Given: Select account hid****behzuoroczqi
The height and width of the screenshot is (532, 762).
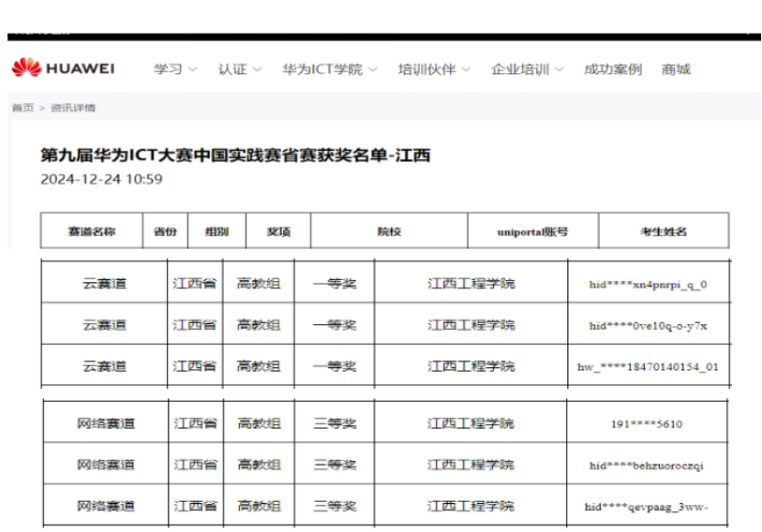Looking at the screenshot, I should [647, 465].
